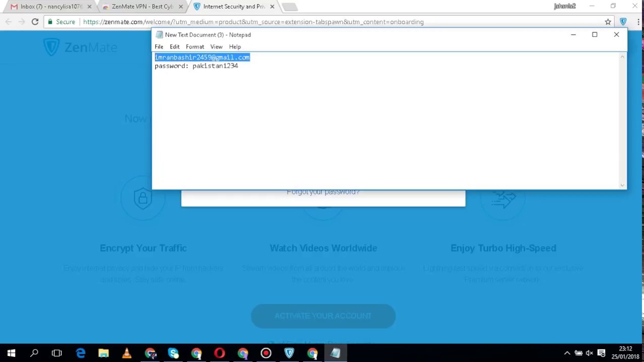Close the ZenMate VPN tab
The height and width of the screenshot is (362, 644).
click(x=181, y=7)
